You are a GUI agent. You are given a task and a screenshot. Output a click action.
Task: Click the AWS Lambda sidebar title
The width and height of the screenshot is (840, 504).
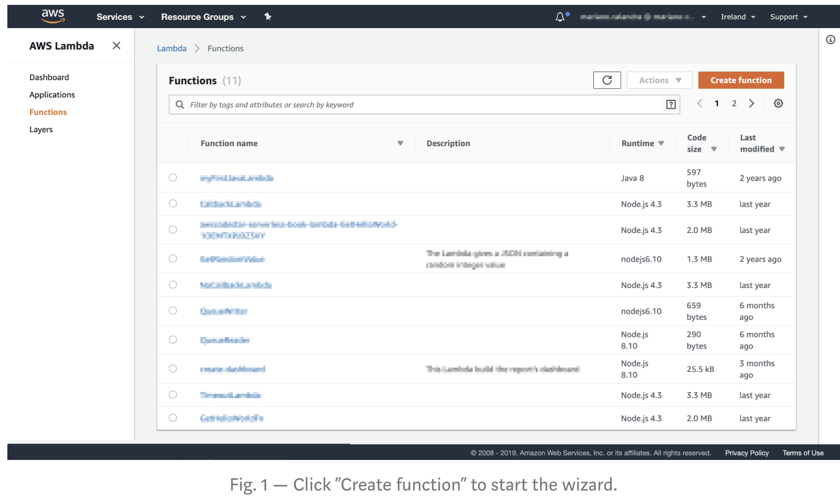click(62, 46)
